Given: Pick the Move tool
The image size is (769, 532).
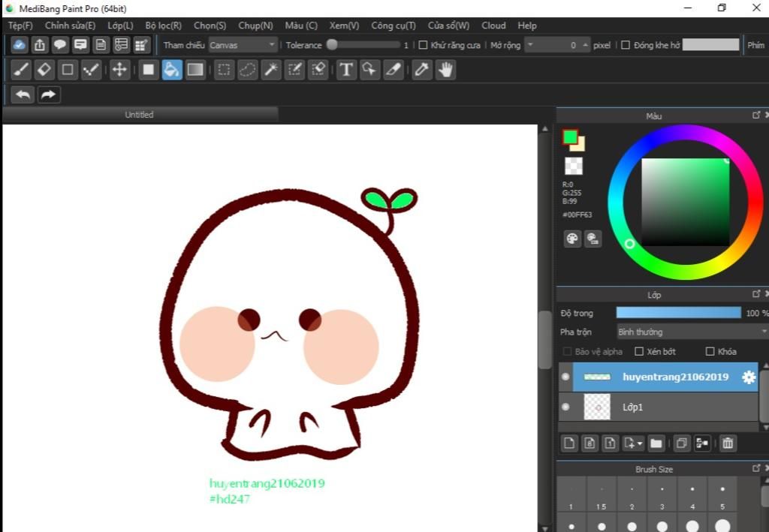Looking at the screenshot, I should tap(119, 70).
